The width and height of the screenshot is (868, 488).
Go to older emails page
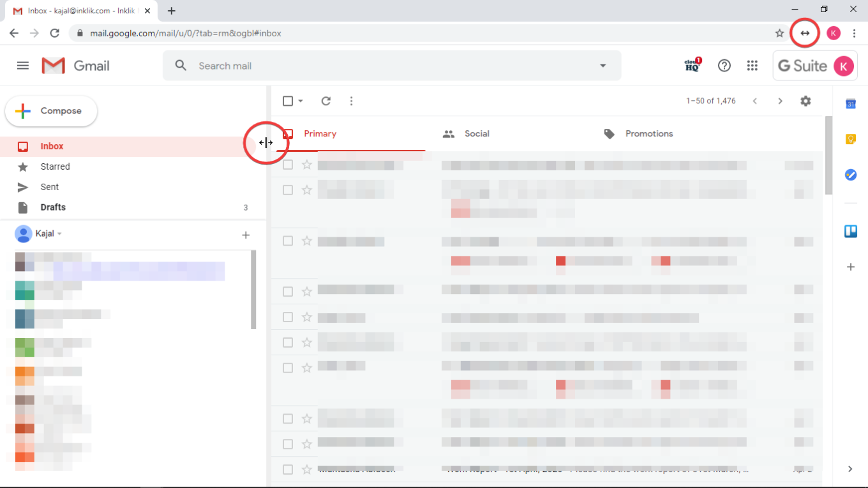pyautogui.click(x=780, y=101)
